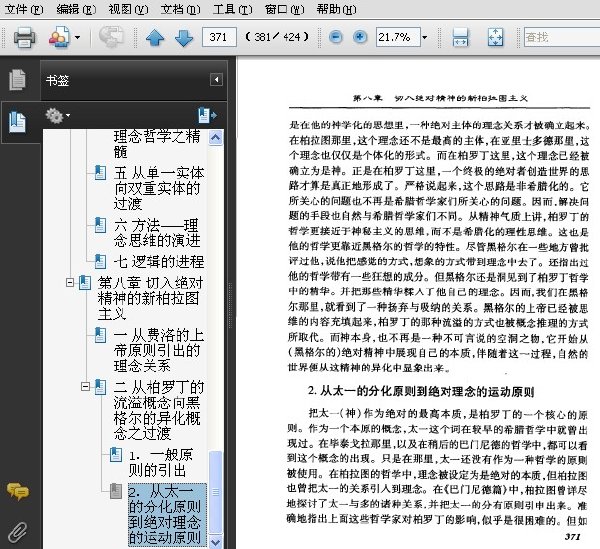The width and height of the screenshot is (600, 549).
Task: Open the Pages thumbnails panel icon
Action: pos(17,80)
